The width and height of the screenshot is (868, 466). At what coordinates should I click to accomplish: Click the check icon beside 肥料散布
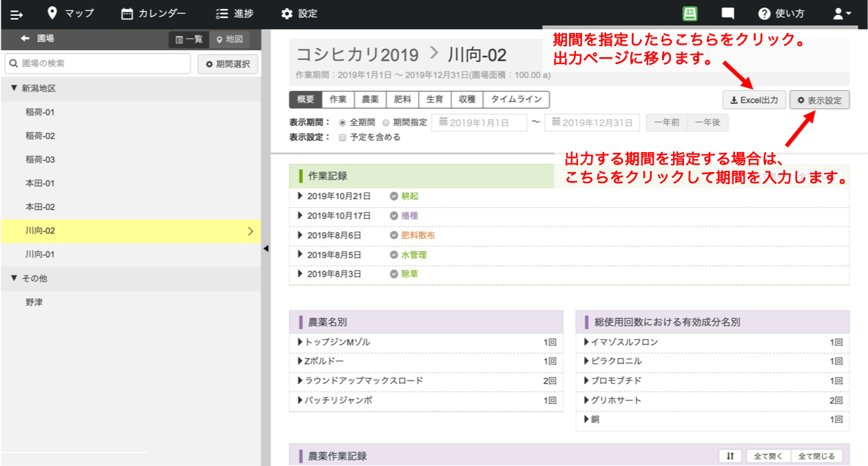pyautogui.click(x=394, y=235)
